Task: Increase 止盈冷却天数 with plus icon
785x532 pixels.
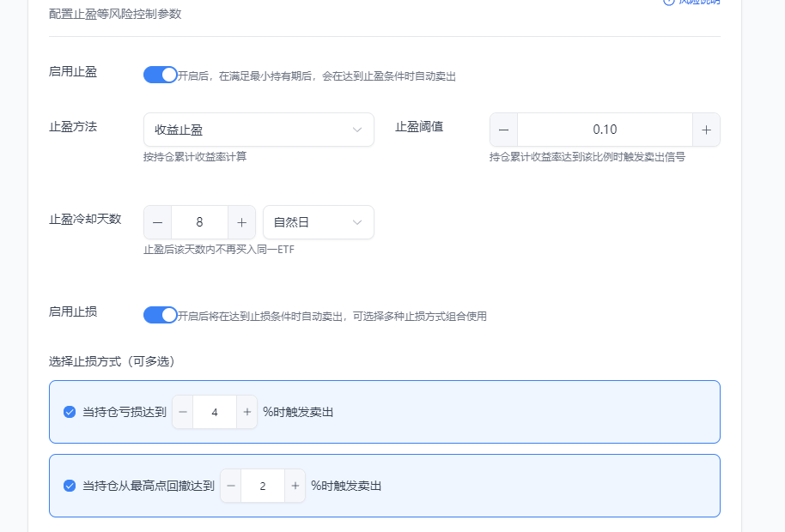Action: click(241, 222)
